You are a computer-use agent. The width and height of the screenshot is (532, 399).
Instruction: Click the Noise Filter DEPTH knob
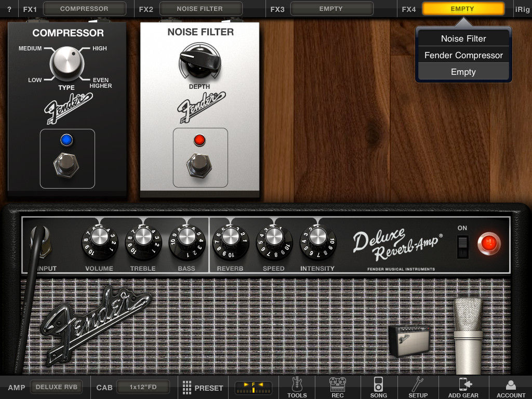click(200, 61)
